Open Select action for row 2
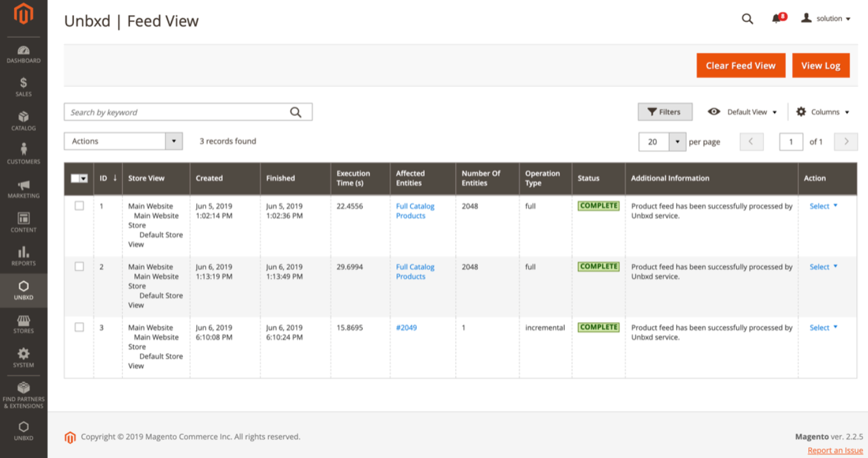Screen dimensions: 868x458 823,267
